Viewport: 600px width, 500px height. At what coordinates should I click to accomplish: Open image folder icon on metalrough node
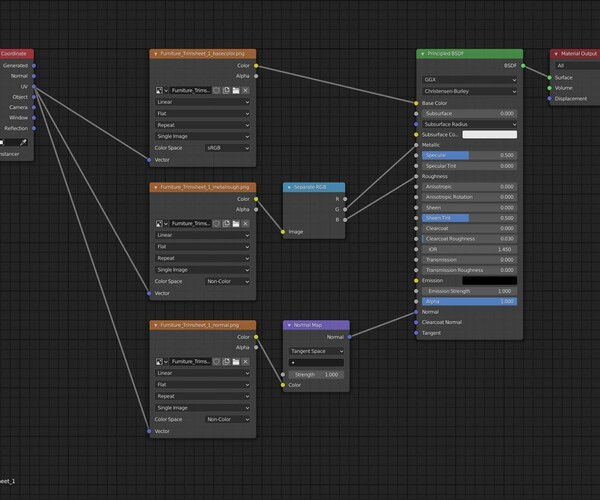(x=236, y=223)
